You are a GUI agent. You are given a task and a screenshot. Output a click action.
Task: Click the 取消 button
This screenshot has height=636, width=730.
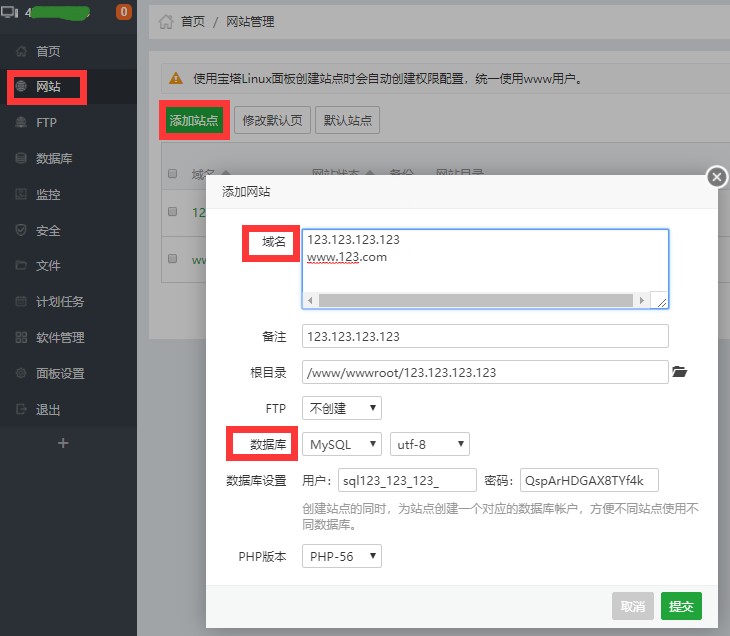(x=633, y=606)
